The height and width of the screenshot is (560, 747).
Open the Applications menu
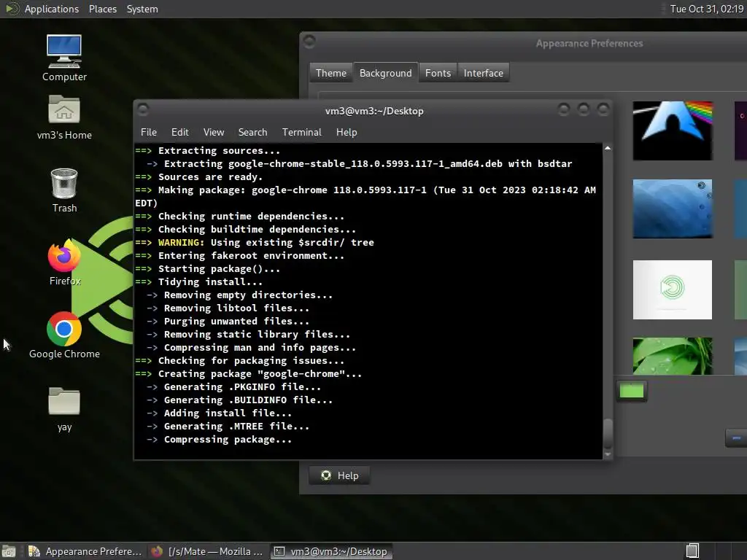(52, 9)
